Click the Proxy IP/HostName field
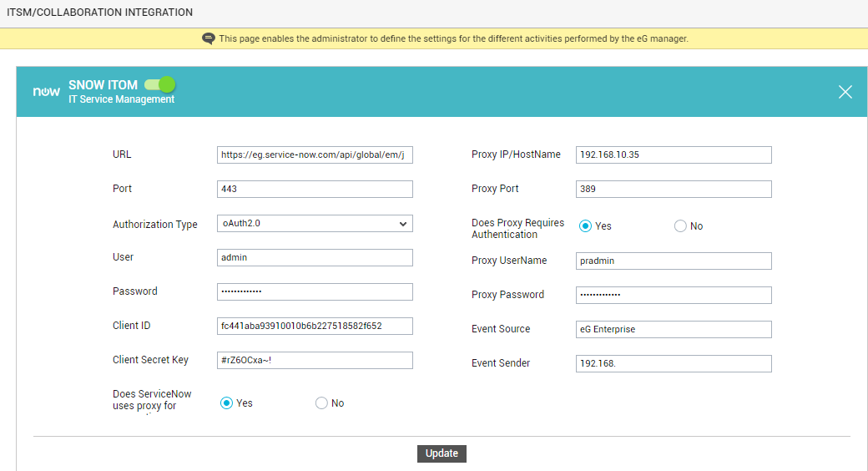 [x=674, y=155]
